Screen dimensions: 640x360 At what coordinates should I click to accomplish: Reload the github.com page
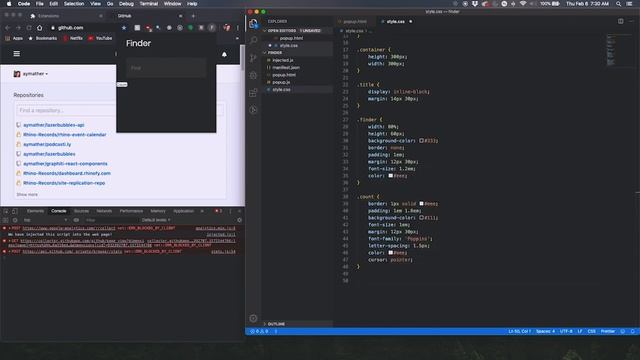(29, 28)
